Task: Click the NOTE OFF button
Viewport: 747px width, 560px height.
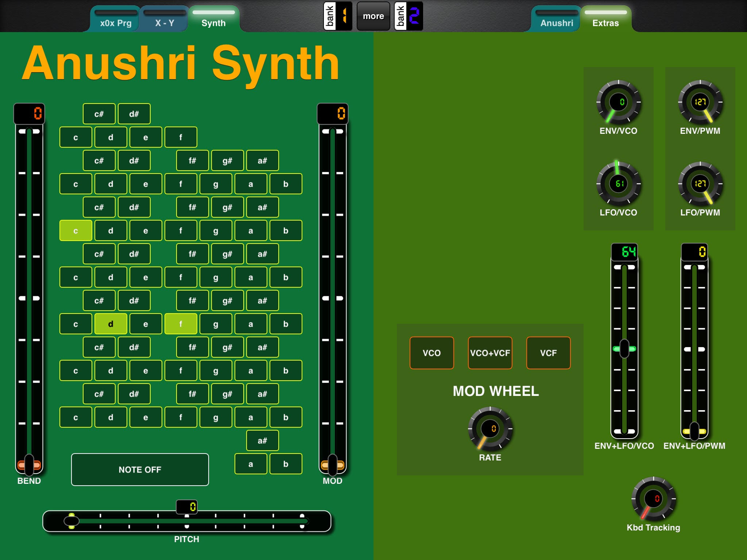Action: (x=140, y=470)
